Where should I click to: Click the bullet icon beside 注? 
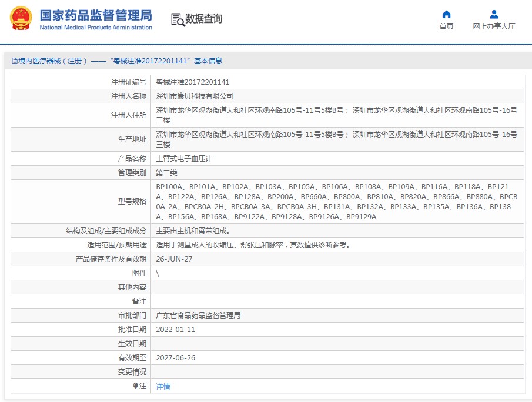click(135, 386)
